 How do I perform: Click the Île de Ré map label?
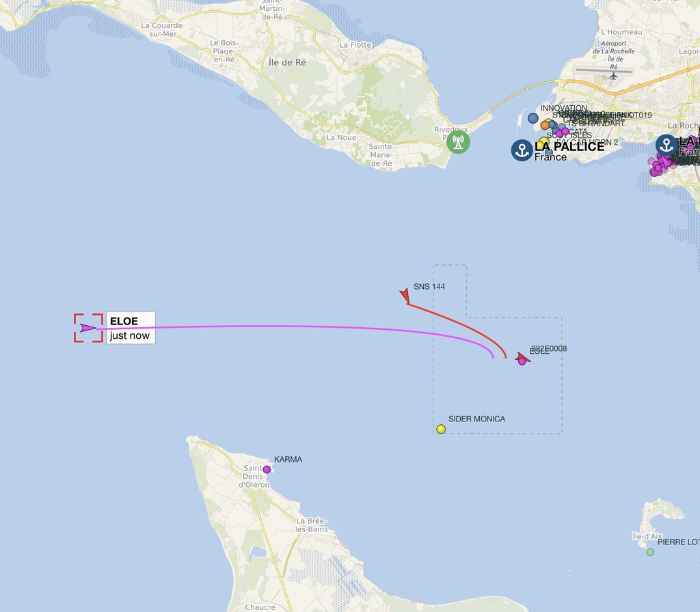(287, 62)
